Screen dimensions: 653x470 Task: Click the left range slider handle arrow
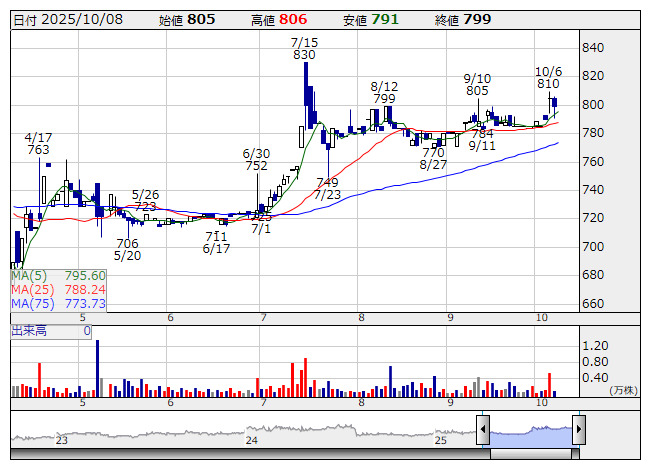coord(483,430)
